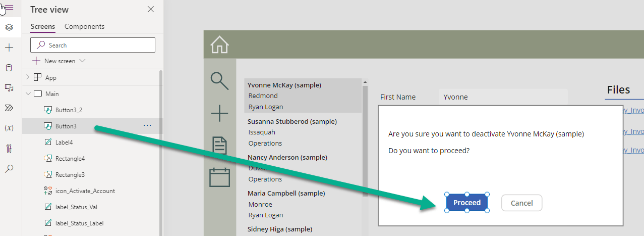
Task: Click the First Name field showing Yvonne
Action: 503,97
